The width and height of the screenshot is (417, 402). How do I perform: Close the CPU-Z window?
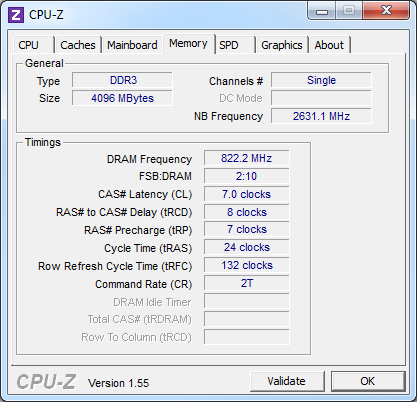click(x=386, y=11)
